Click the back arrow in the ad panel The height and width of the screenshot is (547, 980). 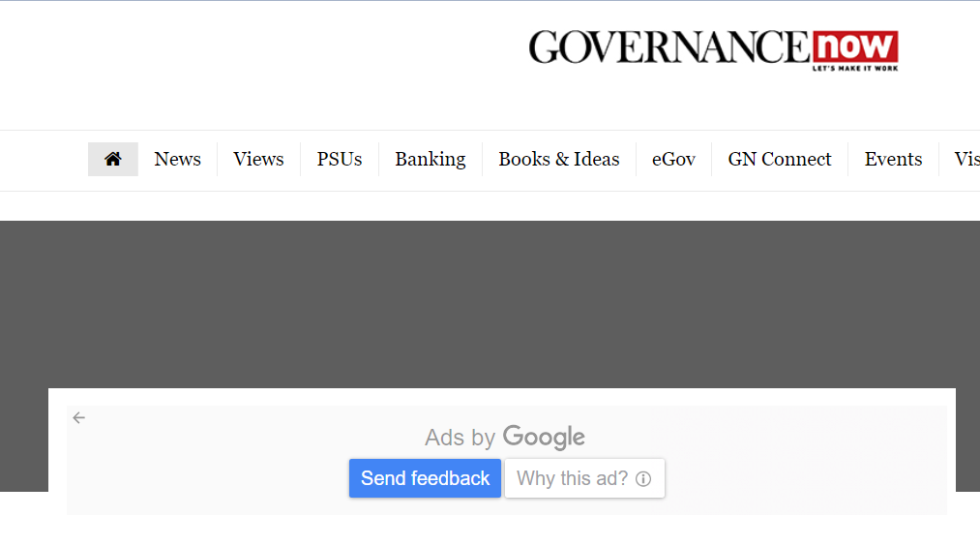pos(78,417)
